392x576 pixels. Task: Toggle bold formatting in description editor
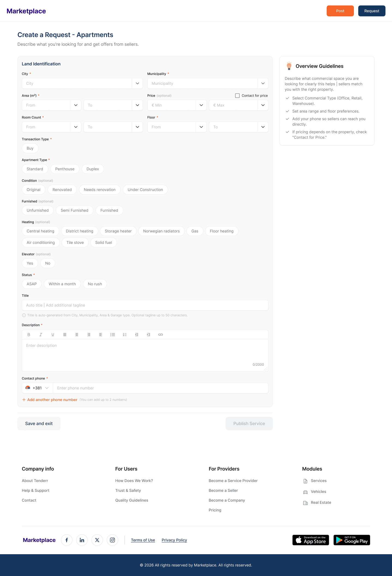point(29,335)
